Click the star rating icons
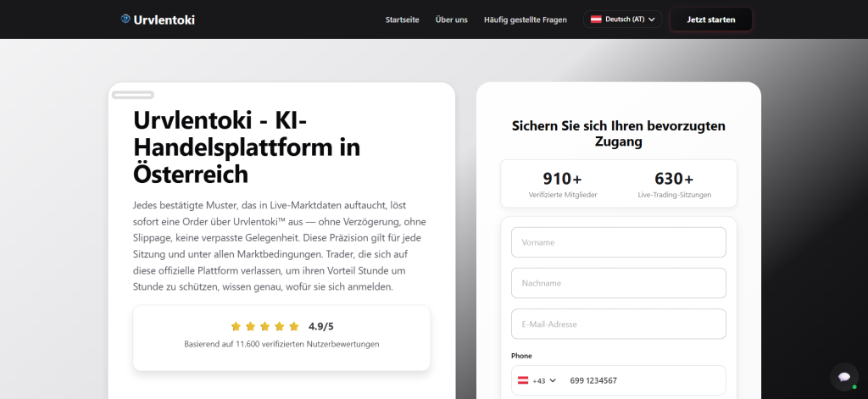 click(264, 326)
